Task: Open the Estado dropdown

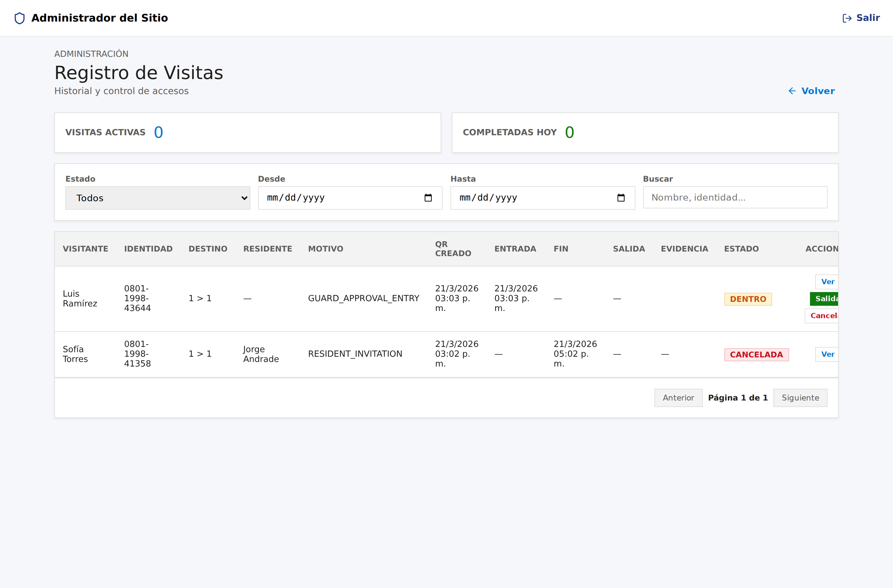Action: (158, 198)
